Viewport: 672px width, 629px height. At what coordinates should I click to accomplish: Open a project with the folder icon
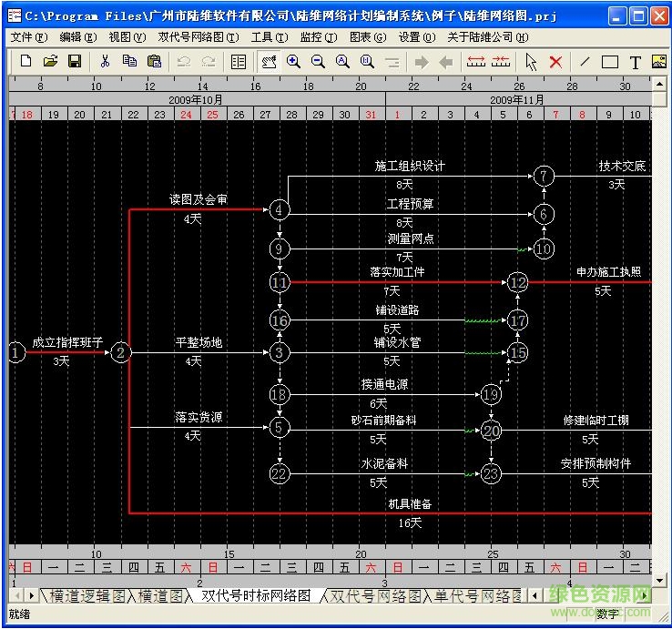[x=50, y=62]
